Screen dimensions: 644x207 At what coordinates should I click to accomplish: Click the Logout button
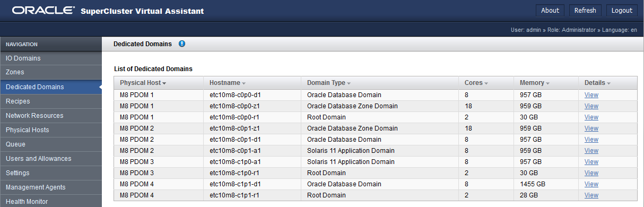coord(622,11)
